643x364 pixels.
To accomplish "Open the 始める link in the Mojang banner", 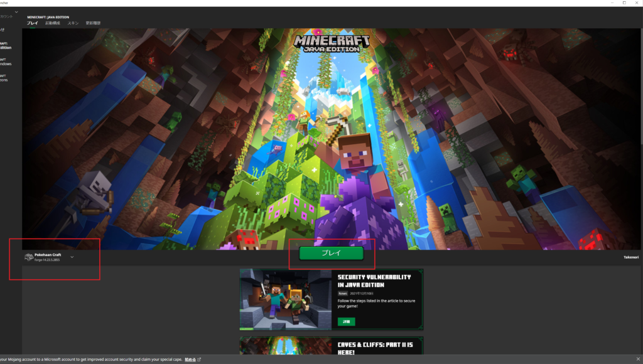I will tap(192, 360).
